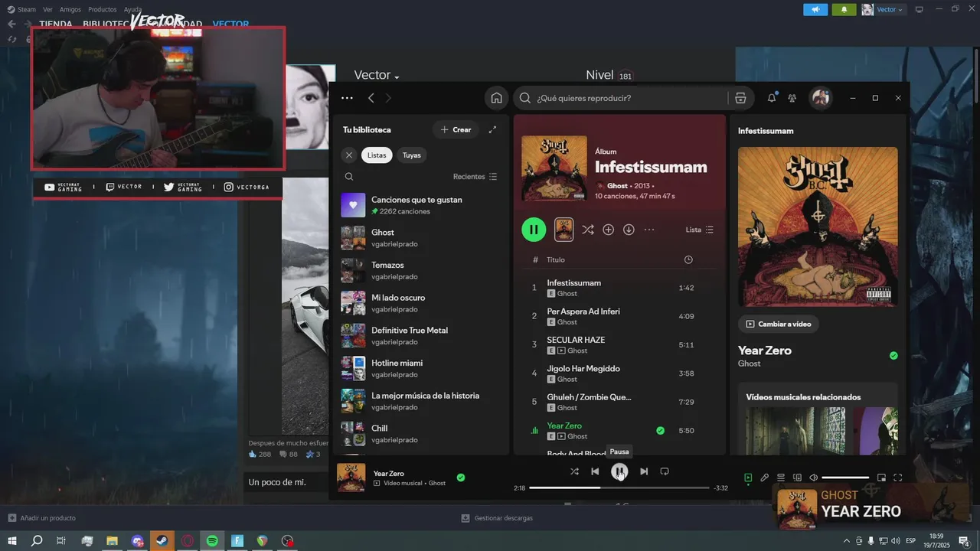Screen dimensions: 980x551
Task: Open Steam from the Windows taskbar
Action: pyautogui.click(x=162, y=540)
